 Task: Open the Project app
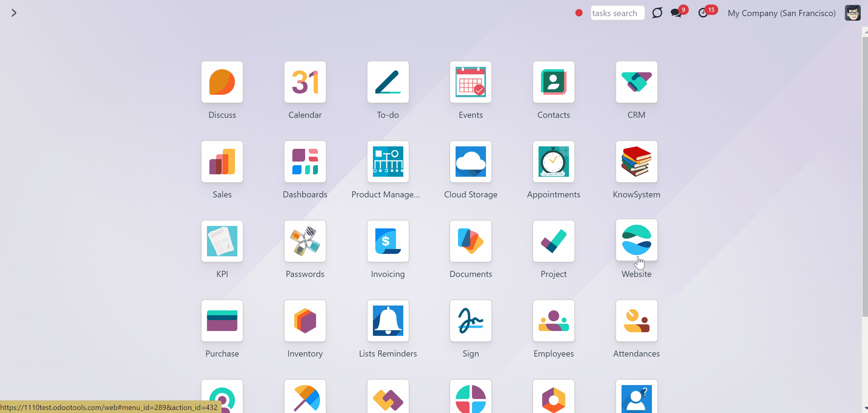(554, 241)
